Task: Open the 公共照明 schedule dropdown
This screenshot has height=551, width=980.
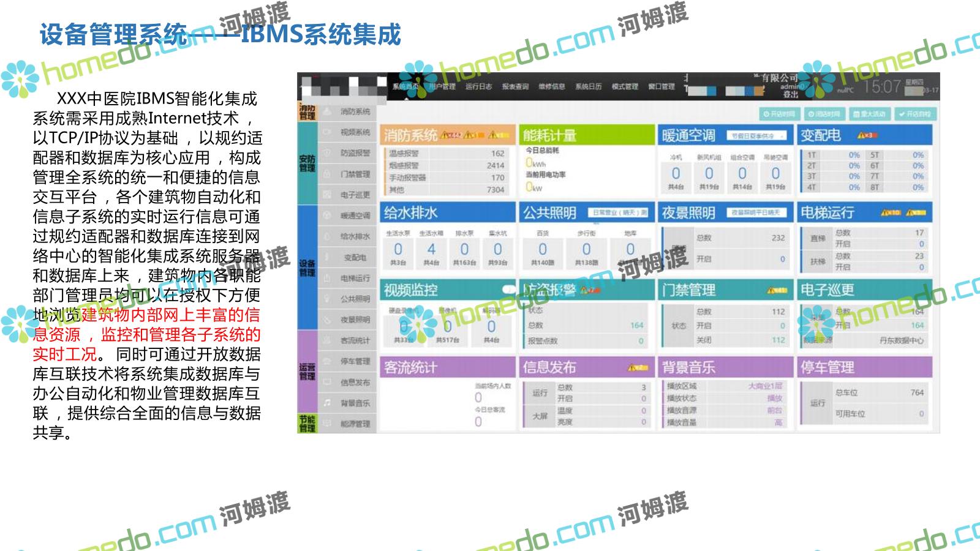Action: tap(620, 213)
